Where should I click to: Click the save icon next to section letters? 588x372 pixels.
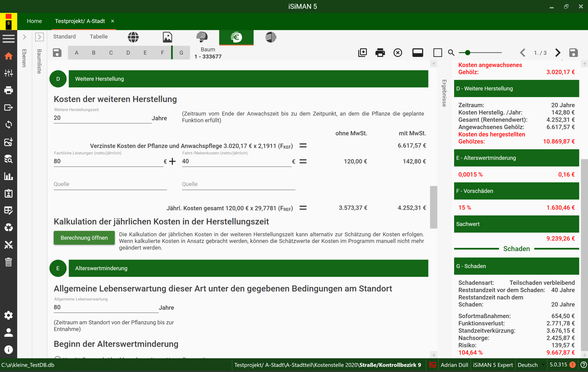(57, 53)
